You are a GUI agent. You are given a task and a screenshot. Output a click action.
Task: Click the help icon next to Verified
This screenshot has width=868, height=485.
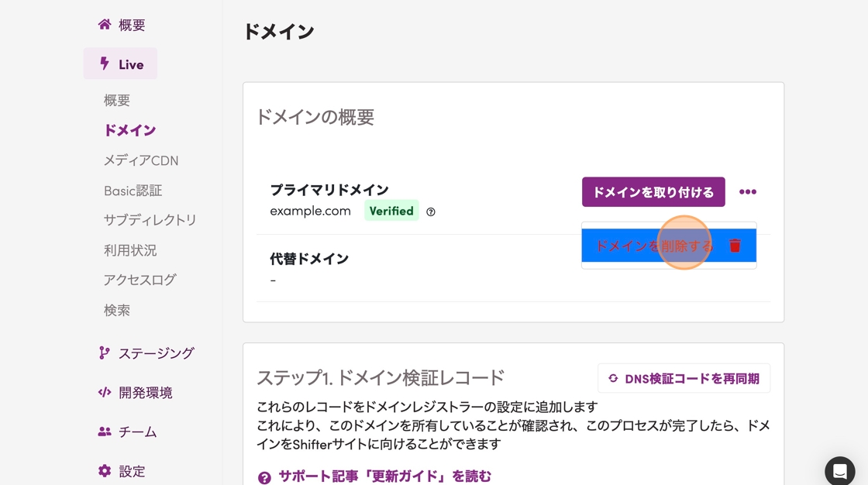431,212
